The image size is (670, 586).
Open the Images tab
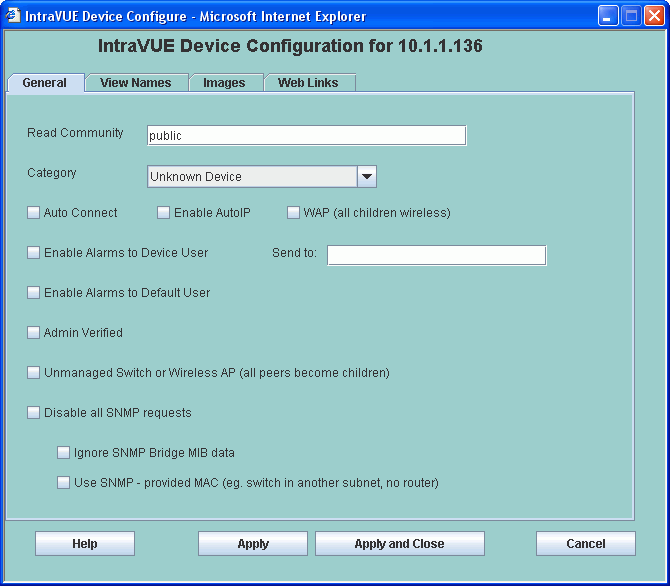click(x=225, y=82)
